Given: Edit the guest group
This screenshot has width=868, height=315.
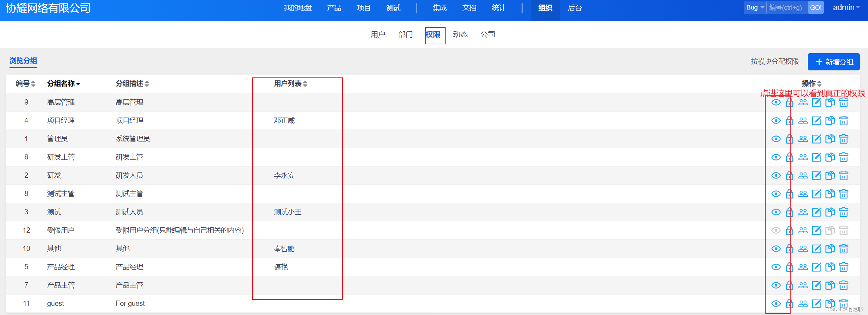Looking at the screenshot, I should [x=816, y=304].
